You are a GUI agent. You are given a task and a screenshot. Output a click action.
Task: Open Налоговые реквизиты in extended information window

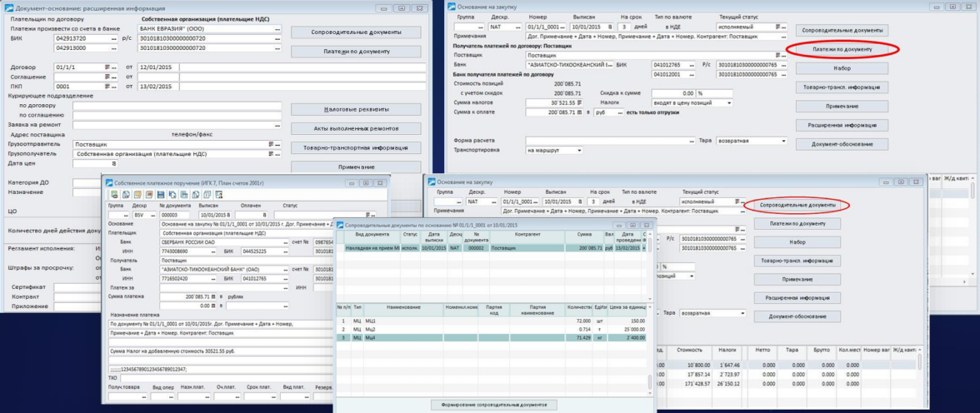pyautogui.click(x=356, y=109)
